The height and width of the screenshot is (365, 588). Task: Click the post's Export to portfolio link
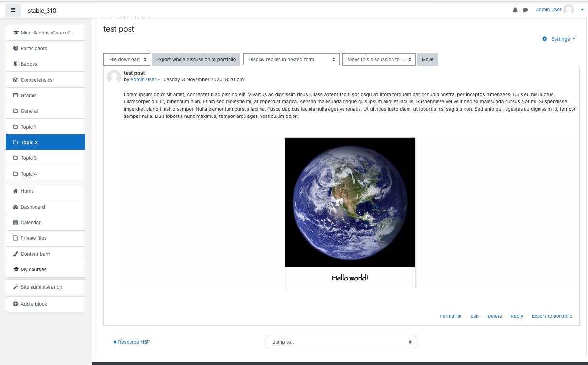click(552, 316)
